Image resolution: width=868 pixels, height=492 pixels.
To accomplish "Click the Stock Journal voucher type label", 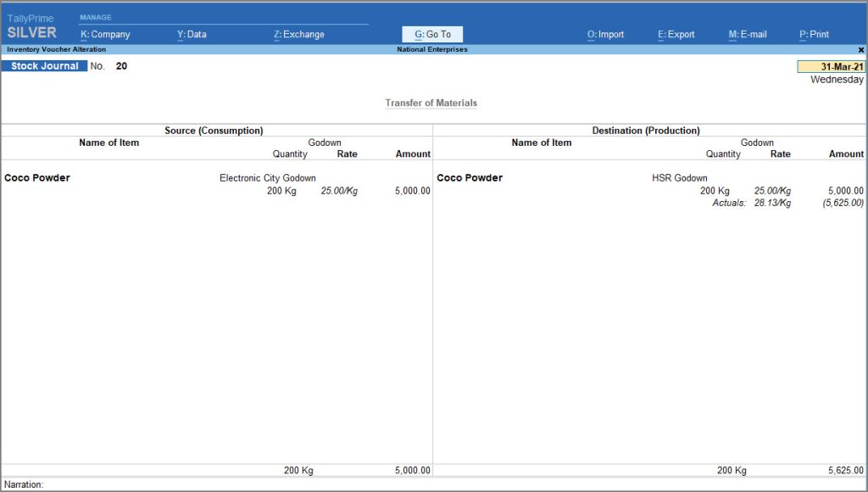I will [44, 65].
